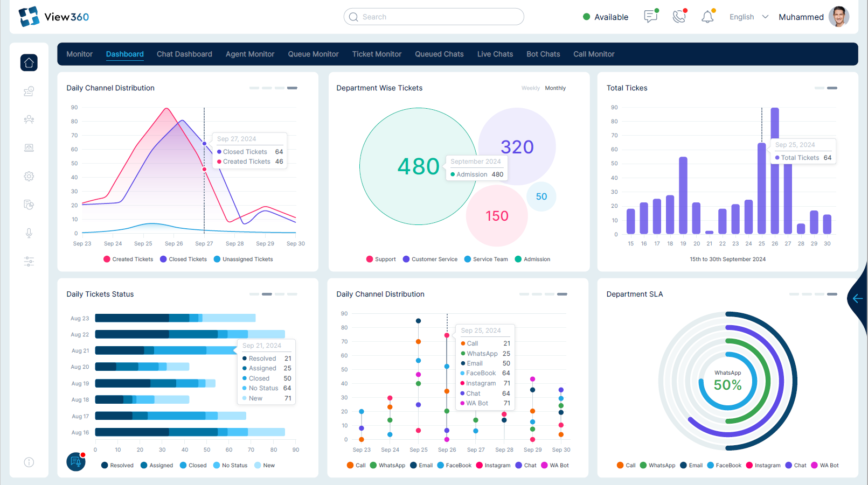868x485 pixels.
Task: Open the home icon in sidebar
Action: pyautogui.click(x=29, y=62)
